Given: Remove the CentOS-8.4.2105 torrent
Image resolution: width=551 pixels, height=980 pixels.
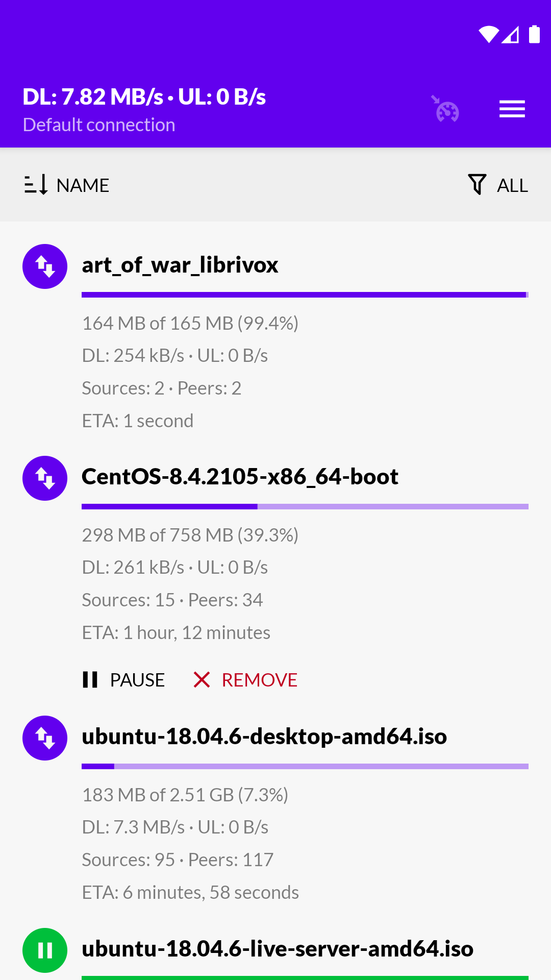Looking at the screenshot, I should coord(245,680).
